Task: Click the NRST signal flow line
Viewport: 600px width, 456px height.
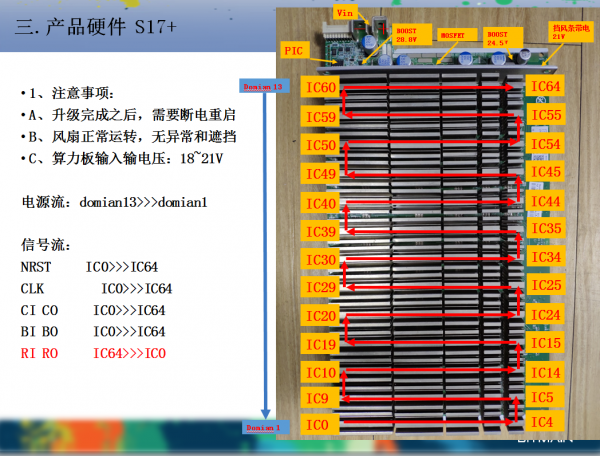Action: pos(88,267)
